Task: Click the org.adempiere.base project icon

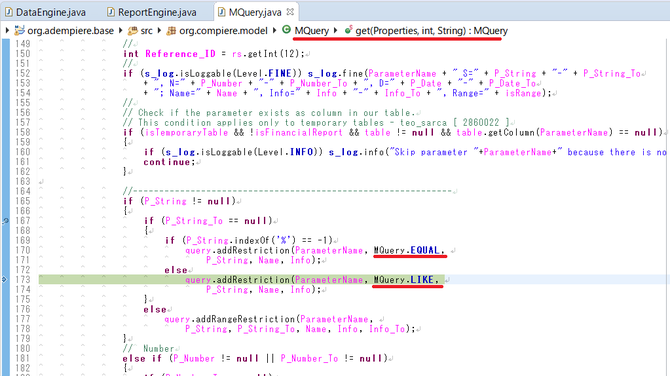Action: (19, 31)
